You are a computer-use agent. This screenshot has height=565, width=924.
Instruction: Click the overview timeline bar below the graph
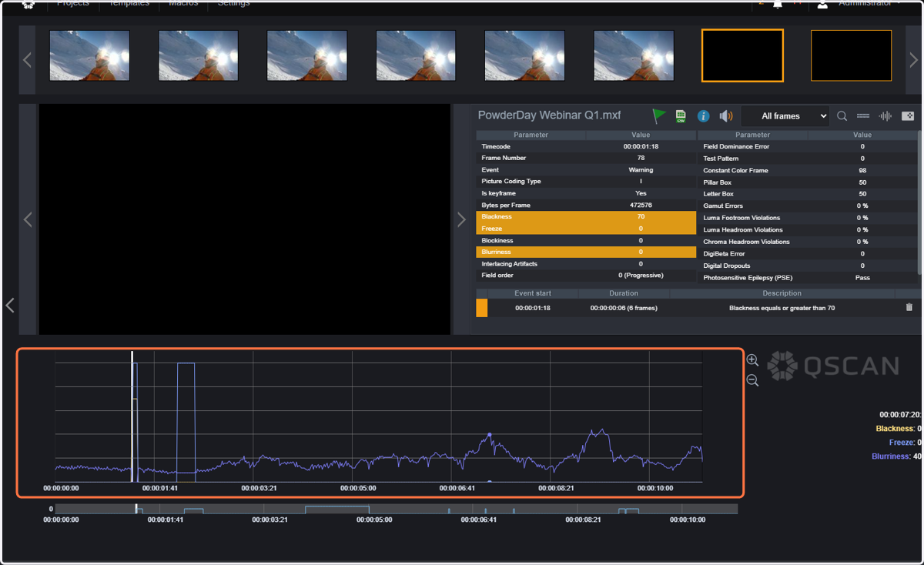396,510
